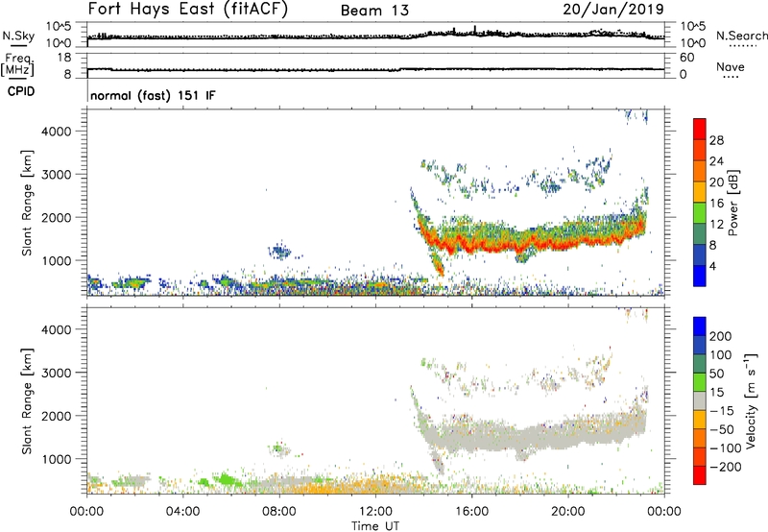Click the 'CPID' label

tap(21, 91)
